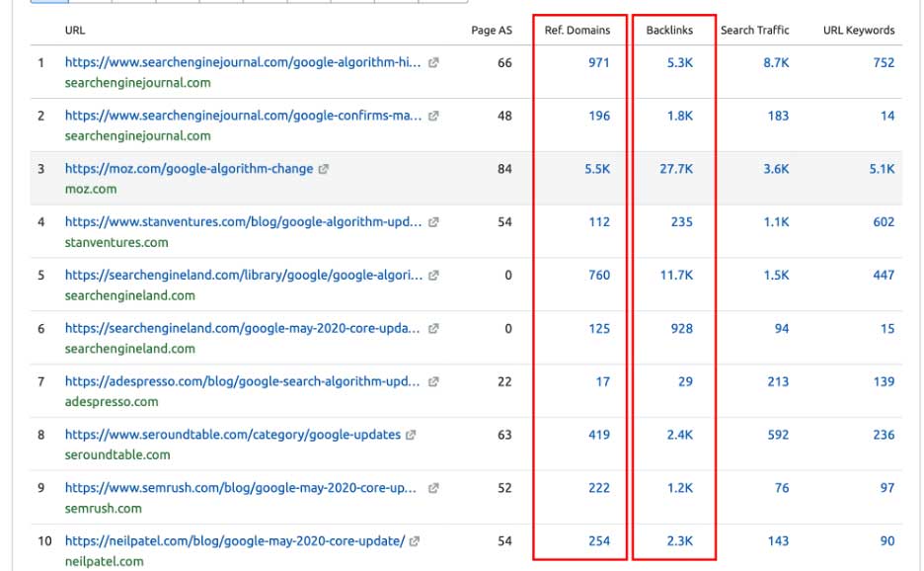
Task: Click URL Keywords value 752
Action: (x=884, y=62)
